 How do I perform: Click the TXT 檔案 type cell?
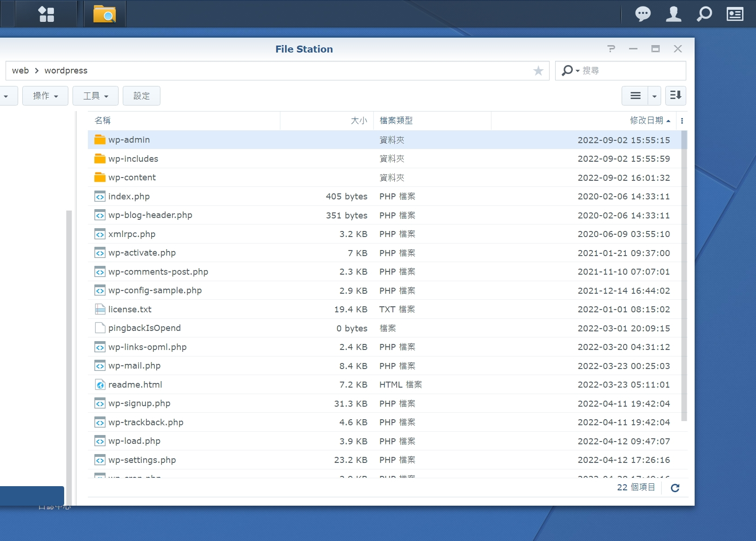(x=397, y=309)
